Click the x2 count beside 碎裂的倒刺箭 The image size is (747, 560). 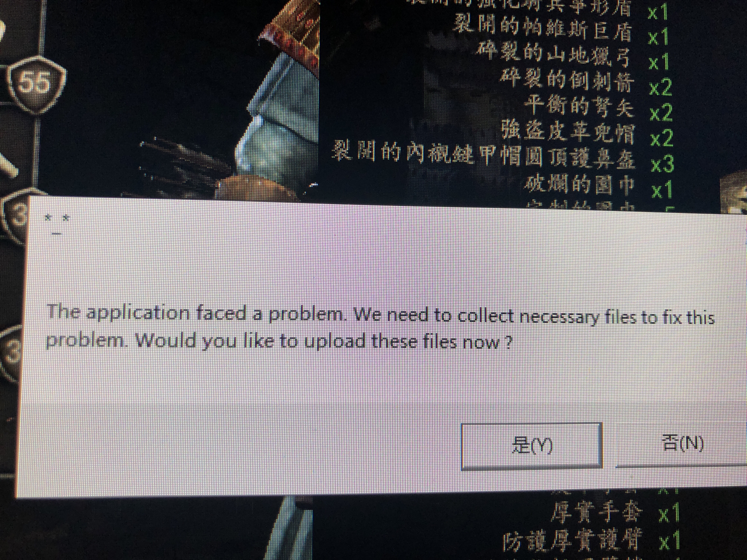click(660, 87)
